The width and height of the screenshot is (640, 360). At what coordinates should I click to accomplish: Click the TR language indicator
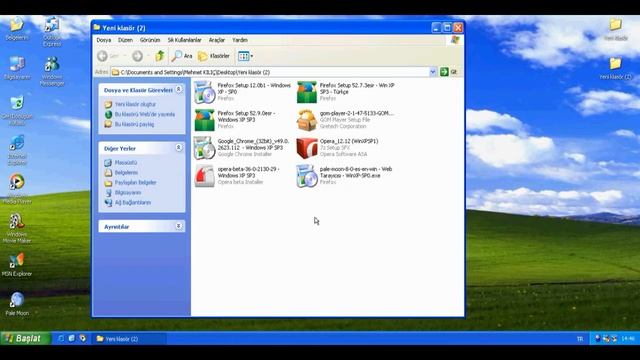[580, 339]
